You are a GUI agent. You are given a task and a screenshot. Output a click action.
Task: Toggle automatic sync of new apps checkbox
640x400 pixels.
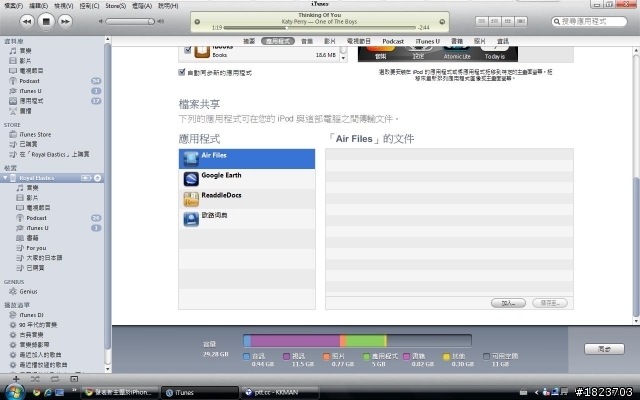tap(182, 72)
